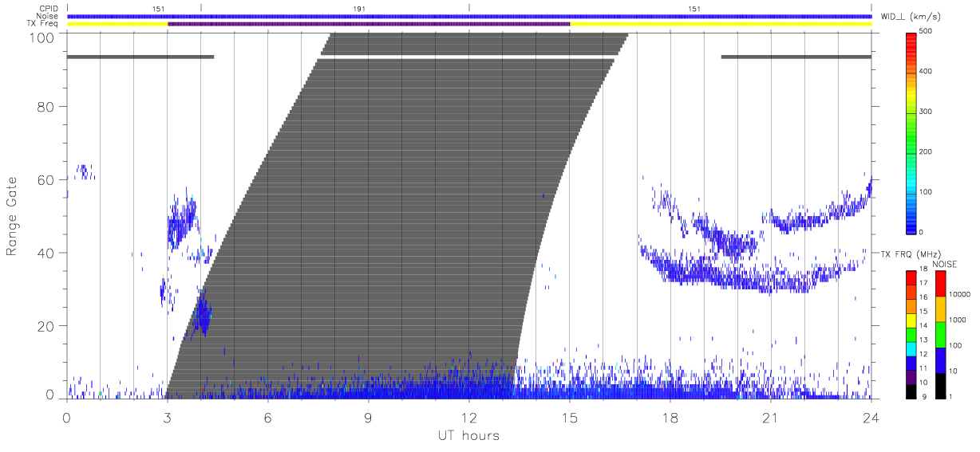Click the 'Noise' row label at top

(46, 16)
